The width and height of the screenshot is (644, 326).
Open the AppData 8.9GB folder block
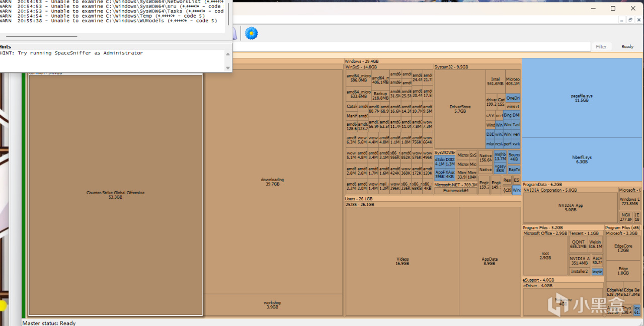pyautogui.click(x=490, y=261)
